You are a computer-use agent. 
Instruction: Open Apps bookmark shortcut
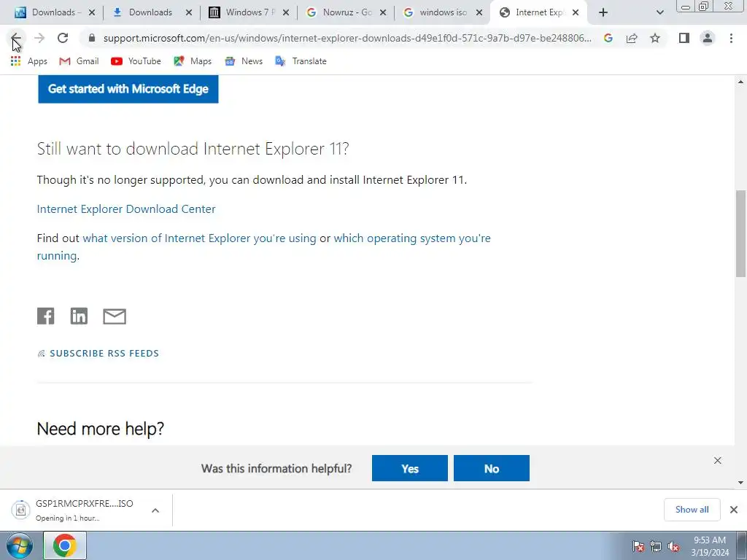(x=28, y=61)
